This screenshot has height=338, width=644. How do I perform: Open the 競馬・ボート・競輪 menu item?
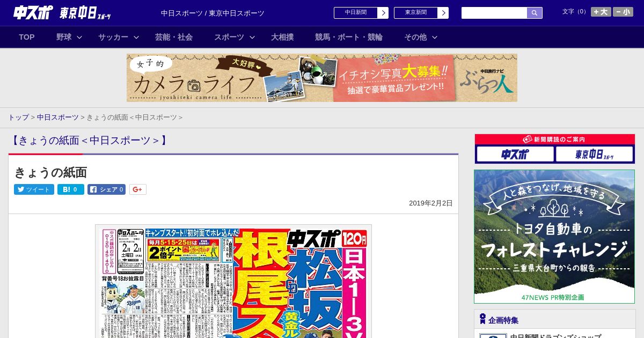[349, 37]
